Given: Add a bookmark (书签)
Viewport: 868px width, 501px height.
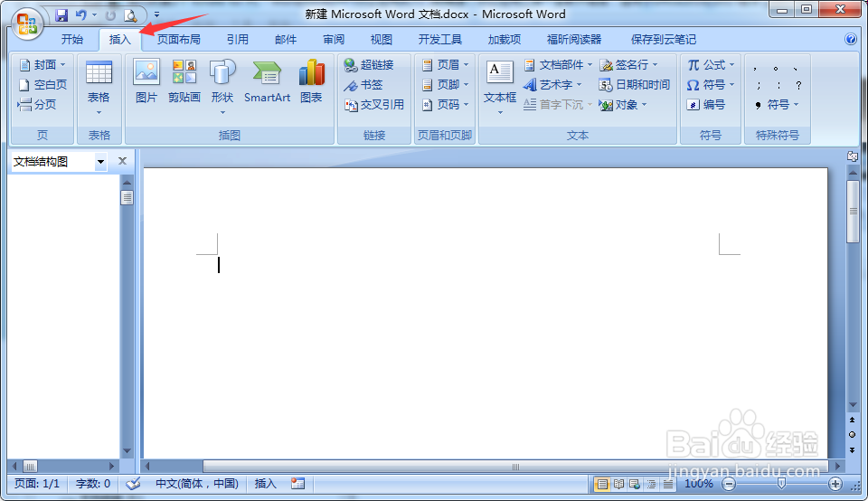Looking at the screenshot, I should coord(363,85).
